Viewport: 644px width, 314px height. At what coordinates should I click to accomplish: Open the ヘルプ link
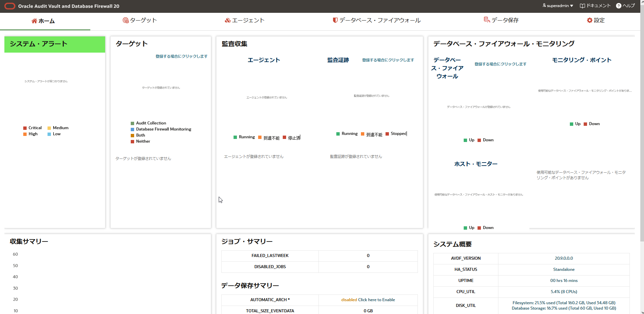click(x=625, y=6)
